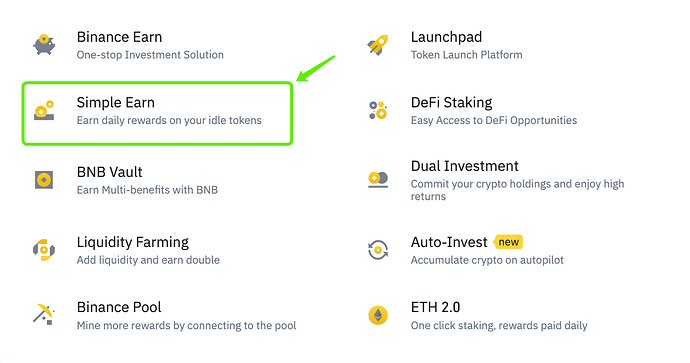Click the ETH 2.0 Ethereum coin icon

pos(378,315)
